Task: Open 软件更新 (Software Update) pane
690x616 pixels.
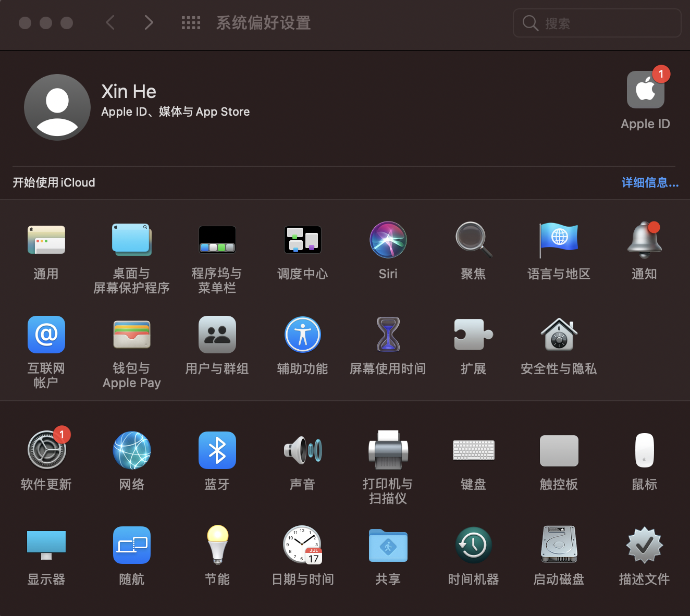Action: pyautogui.click(x=46, y=450)
